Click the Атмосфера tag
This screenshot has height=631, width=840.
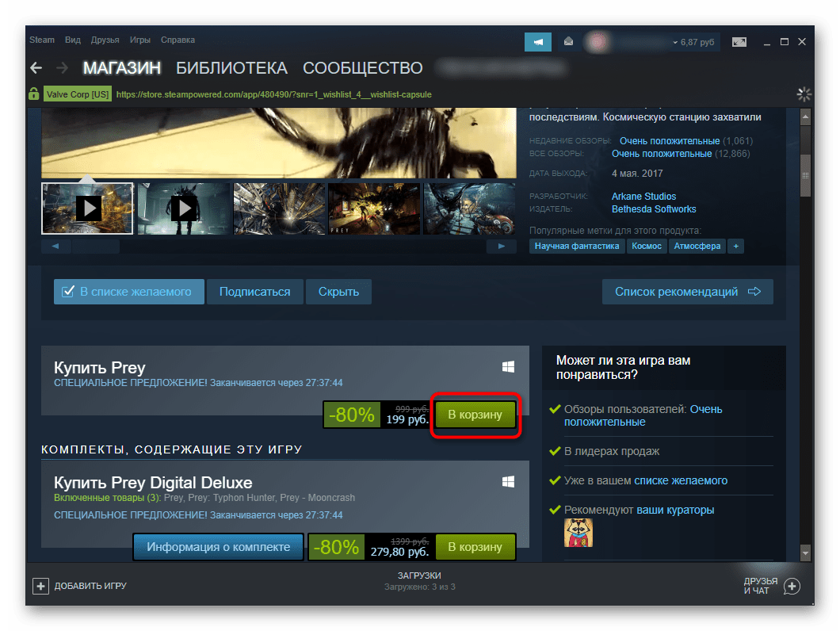(x=697, y=246)
